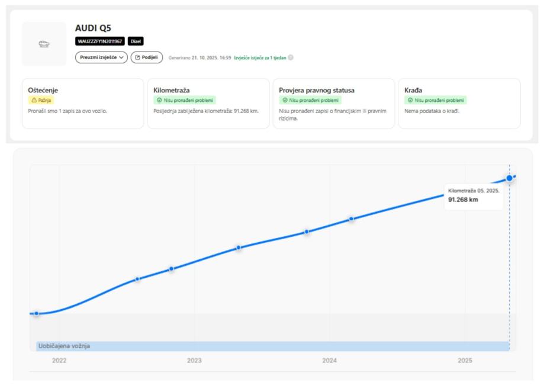Click the Podijeli share button

[147, 57]
